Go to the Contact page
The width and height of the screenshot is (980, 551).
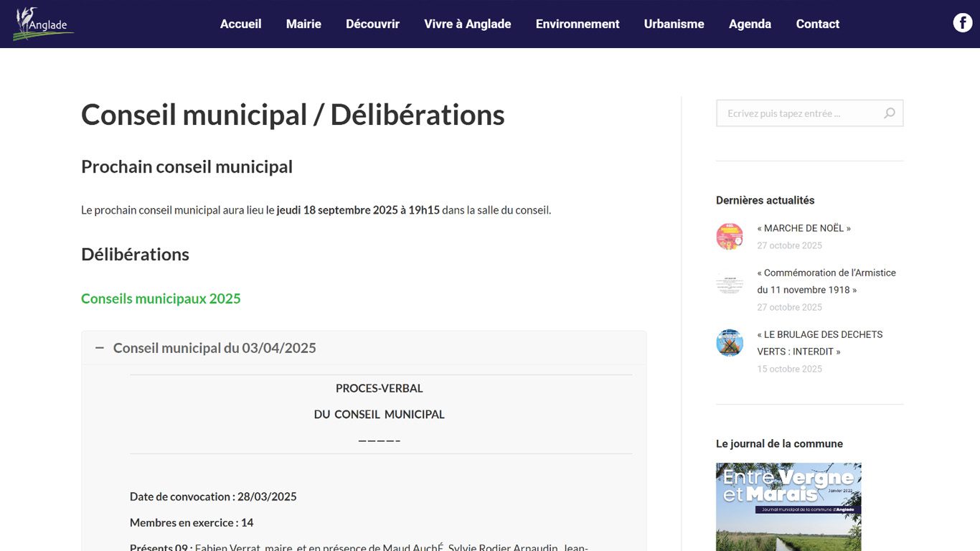coord(817,24)
